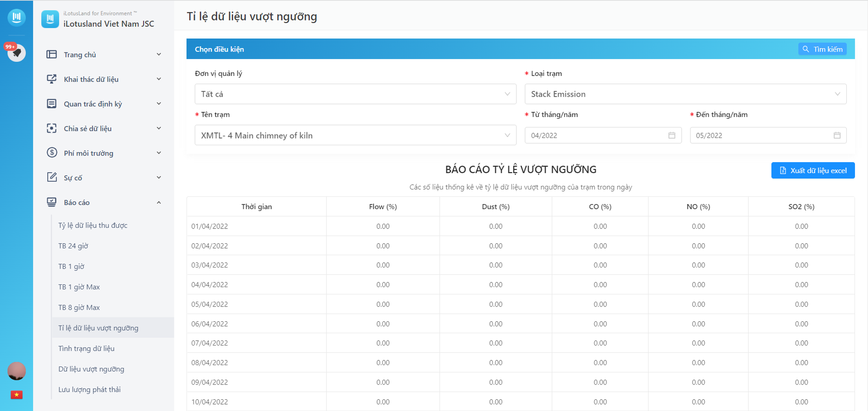Click the Chọn điều kiện panel header
868x411 pixels.
coord(521,49)
